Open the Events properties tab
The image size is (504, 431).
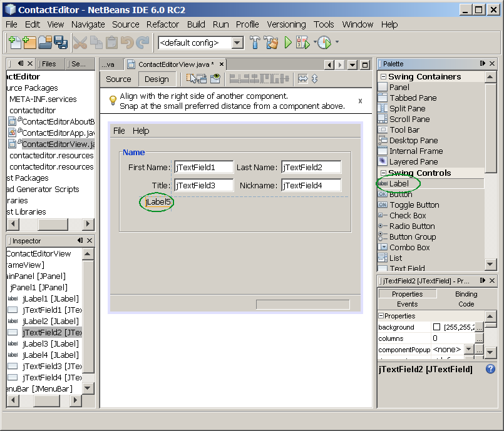407,304
